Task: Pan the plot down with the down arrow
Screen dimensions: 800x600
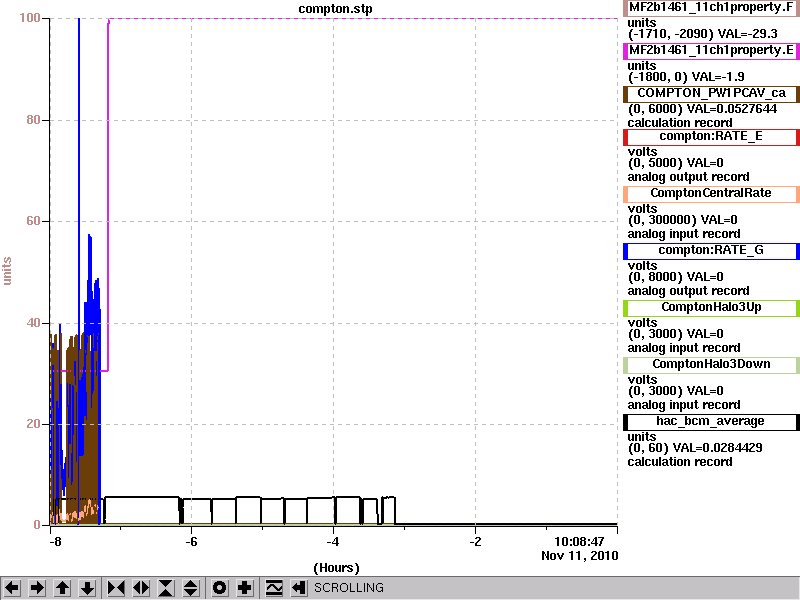Action: 87,588
